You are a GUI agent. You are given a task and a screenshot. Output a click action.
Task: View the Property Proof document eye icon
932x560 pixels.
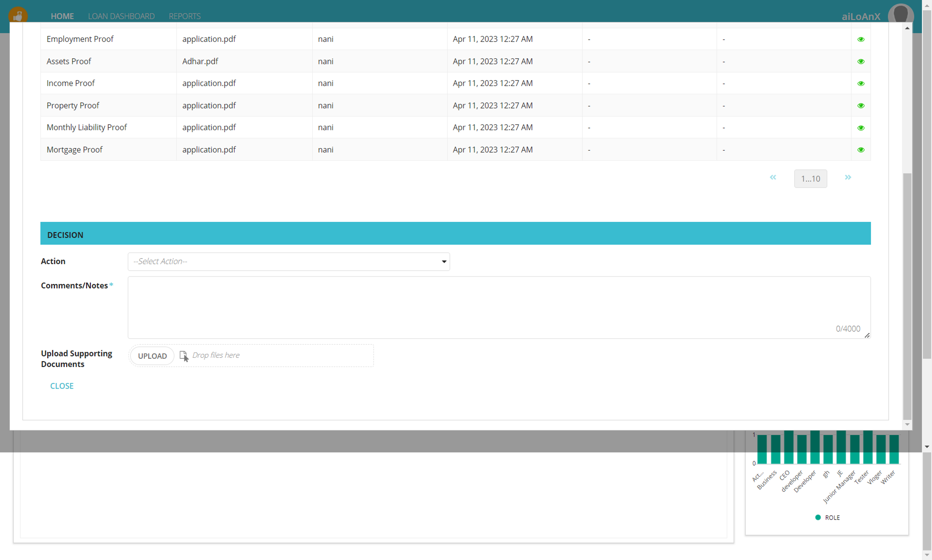pyautogui.click(x=861, y=106)
